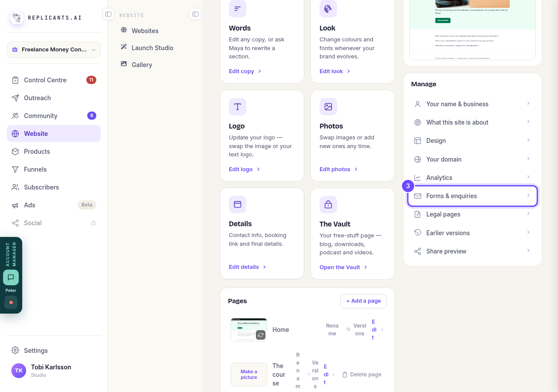This screenshot has height=392, width=558.
Task: Open the Freelance Money Con... workspace dropdown
Action: 54,50
